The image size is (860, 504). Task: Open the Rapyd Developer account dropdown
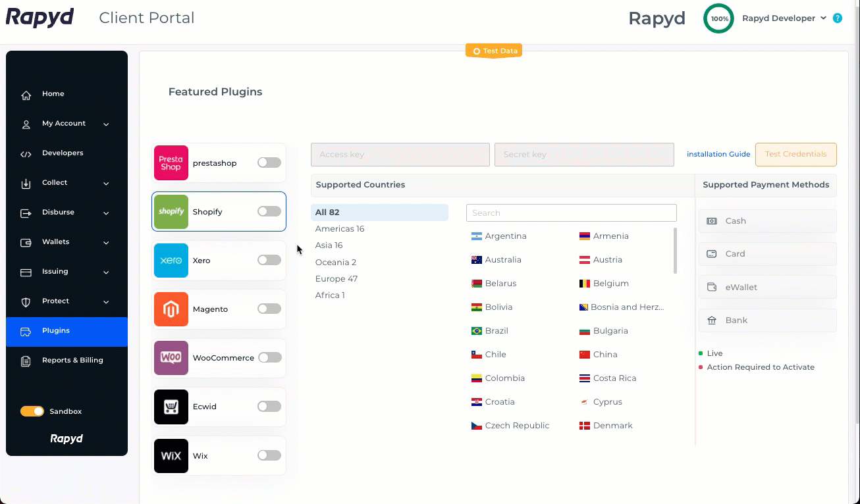tap(784, 18)
